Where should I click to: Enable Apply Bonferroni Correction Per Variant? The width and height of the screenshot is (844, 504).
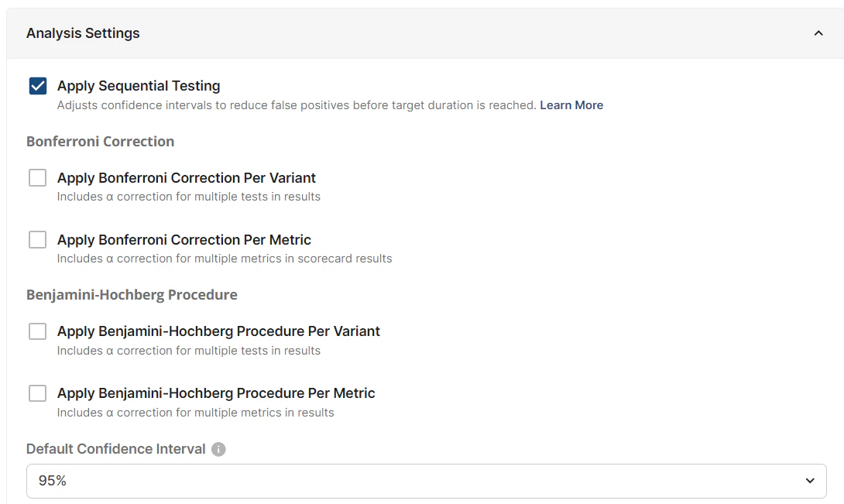pyautogui.click(x=37, y=177)
